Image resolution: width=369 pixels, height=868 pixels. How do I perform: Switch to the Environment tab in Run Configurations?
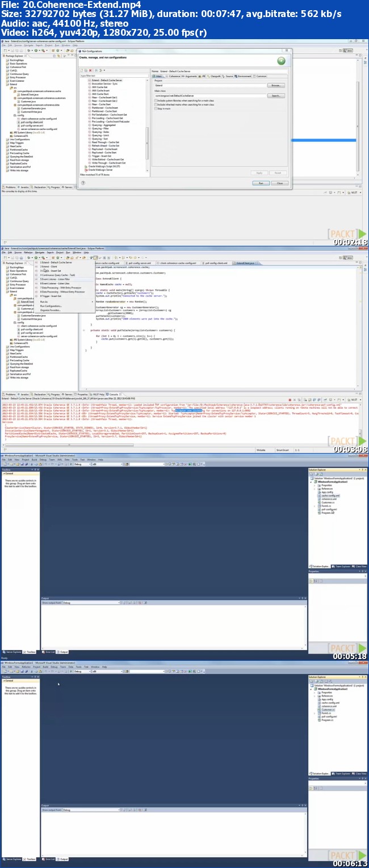coord(243,76)
